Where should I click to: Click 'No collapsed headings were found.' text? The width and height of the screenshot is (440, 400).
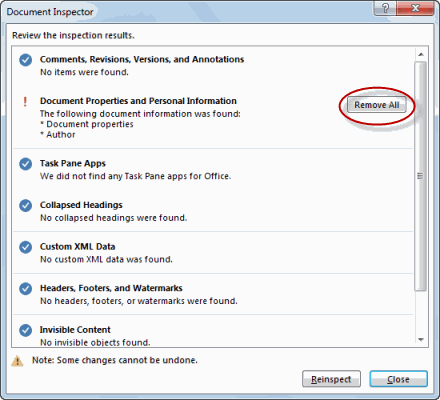pyautogui.click(x=114, y=218)
